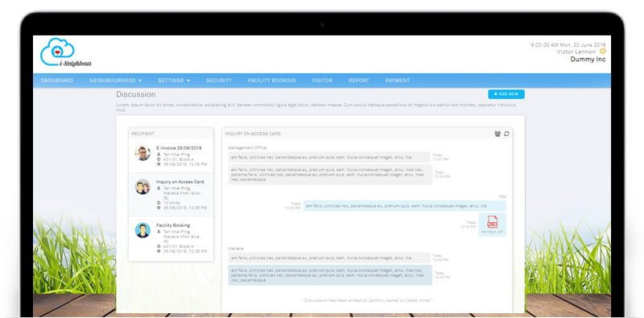The image size is (644, 318).
Task: Go to Facility Booking in navigation bar
Action: click(271, 81)
